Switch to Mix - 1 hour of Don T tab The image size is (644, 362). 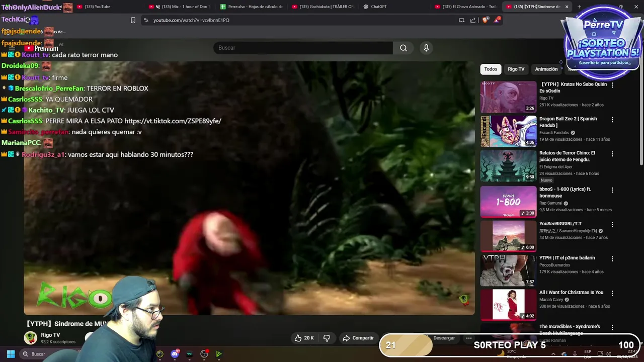click(181, 7)
